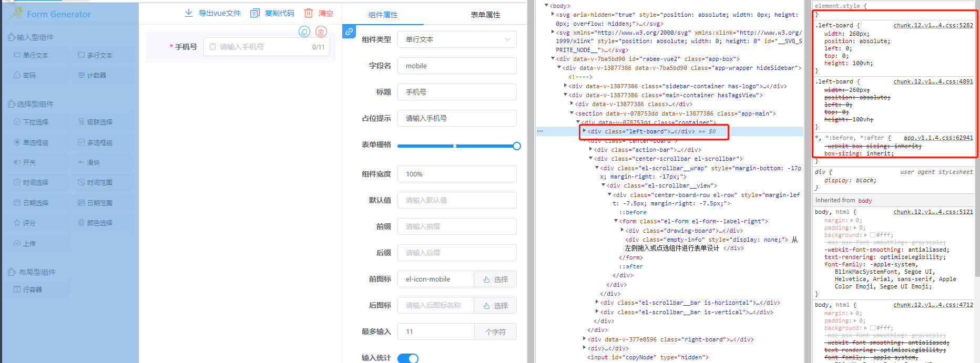Viewport: 980px width, 363px height.
Task: Click the red clear trash icon
Action: click(309, 13)
